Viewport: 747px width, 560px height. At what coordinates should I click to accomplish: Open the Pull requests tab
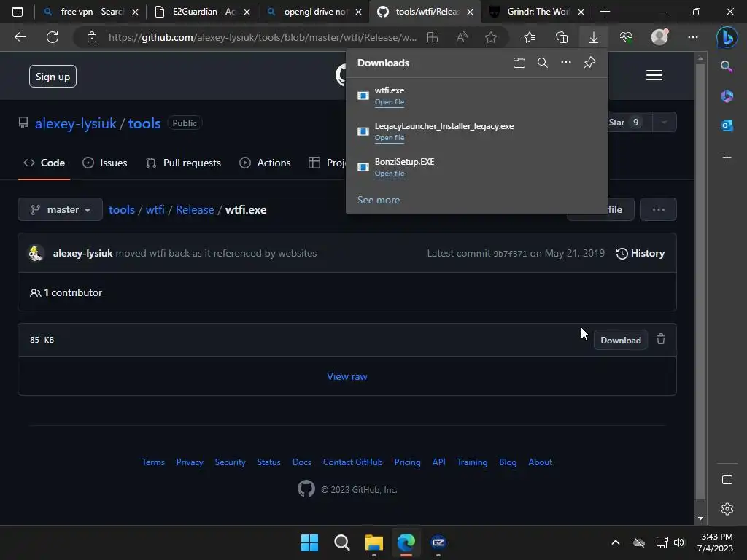(183, 163)
